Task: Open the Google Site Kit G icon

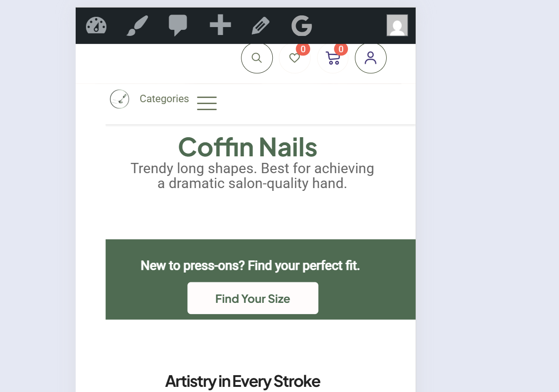Action: pos(302,26)
